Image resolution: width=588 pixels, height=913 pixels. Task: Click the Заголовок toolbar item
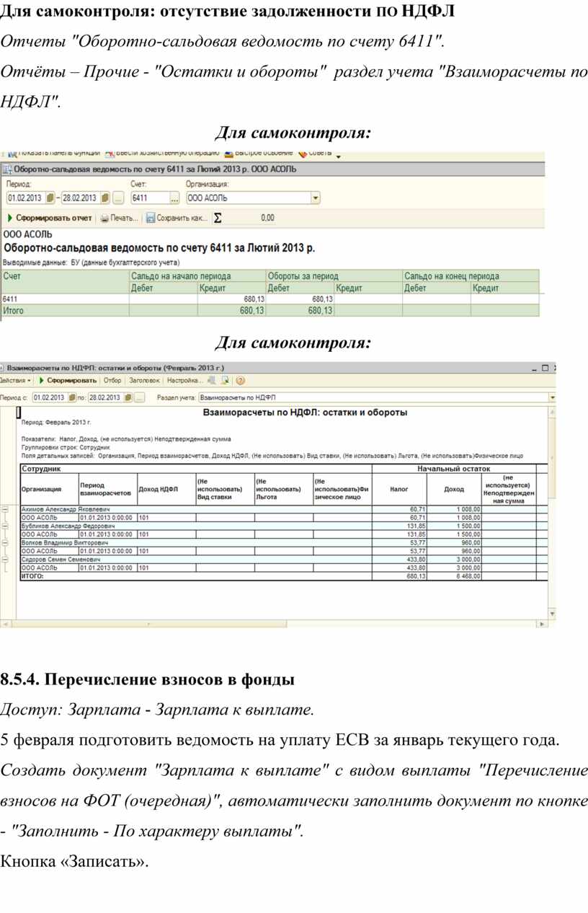coord(144,380)
